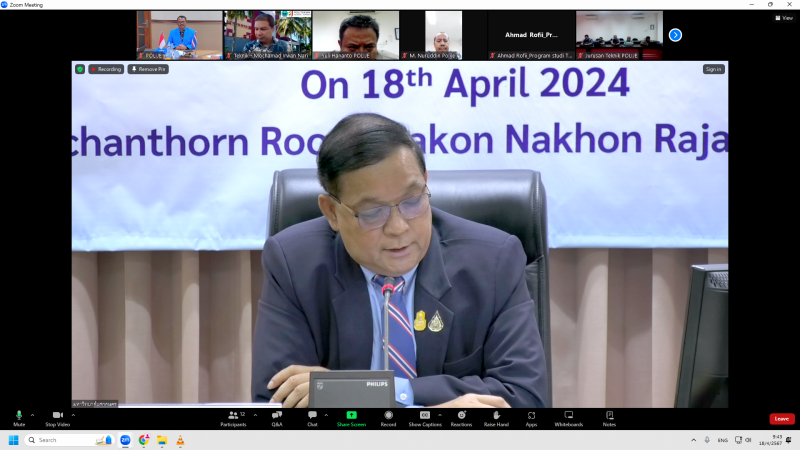Click the Remove Pin button

148,69
